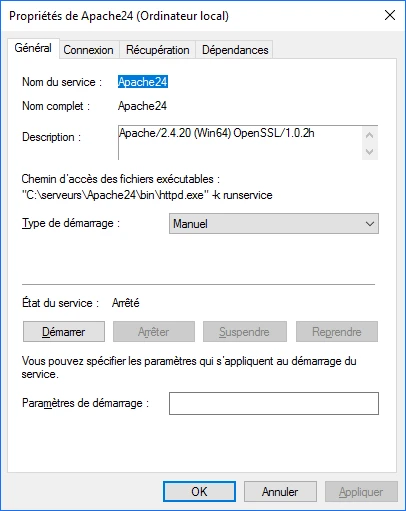Click inside Paramètres de démarrage field
The width and height of the screenshot is (406, 511).
pos(274,403)
